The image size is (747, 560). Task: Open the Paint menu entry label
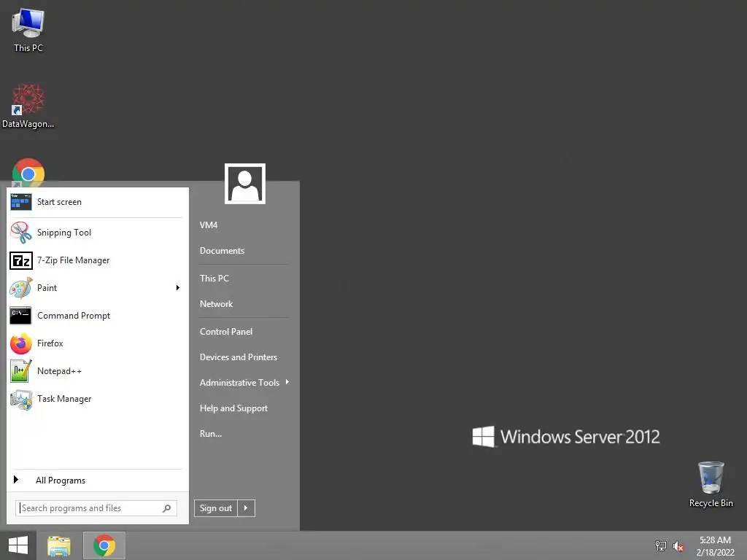click(x=47, y=287)
